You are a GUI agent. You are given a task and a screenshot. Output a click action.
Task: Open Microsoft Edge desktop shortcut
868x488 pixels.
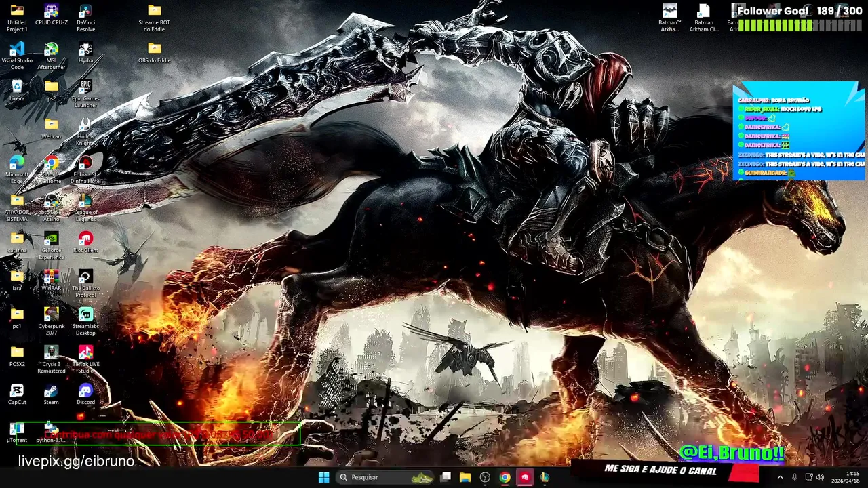17,169
